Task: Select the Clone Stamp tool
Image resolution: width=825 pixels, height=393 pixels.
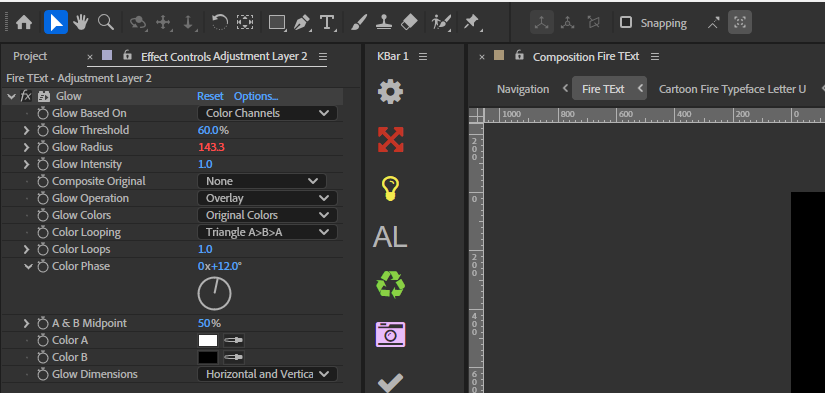Action: tap(384, 23)
